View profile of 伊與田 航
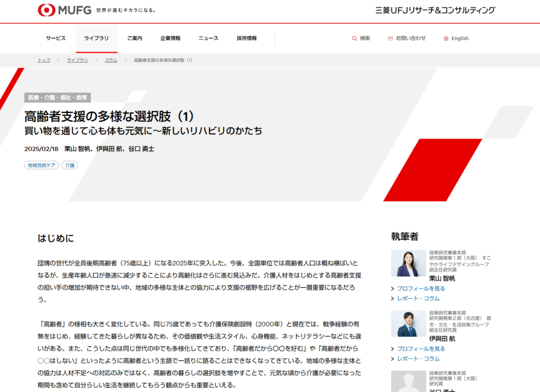540x392 pixels. click(x=421, y=349)
